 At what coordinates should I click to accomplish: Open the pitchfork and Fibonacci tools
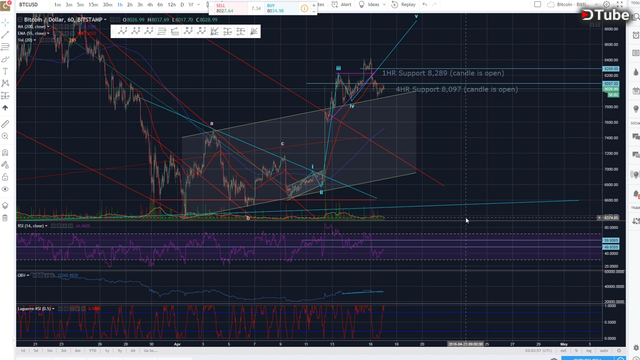pyautogui.click(x=5, y=47)
